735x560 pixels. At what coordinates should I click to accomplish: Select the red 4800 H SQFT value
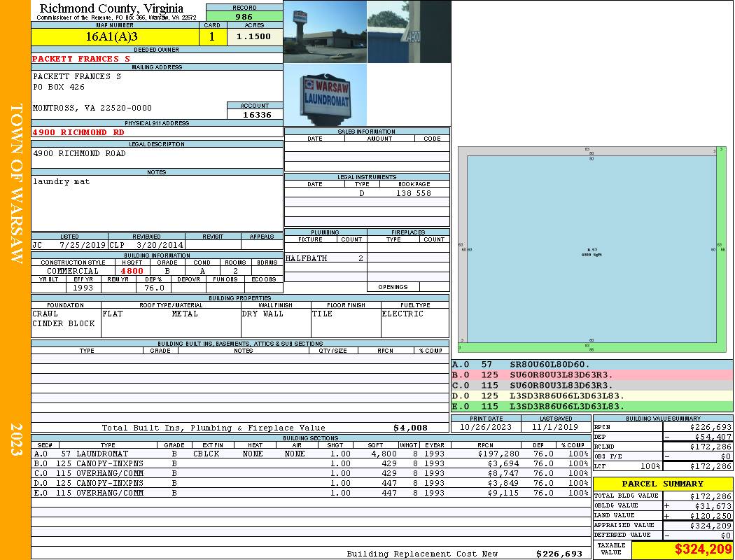132,271
